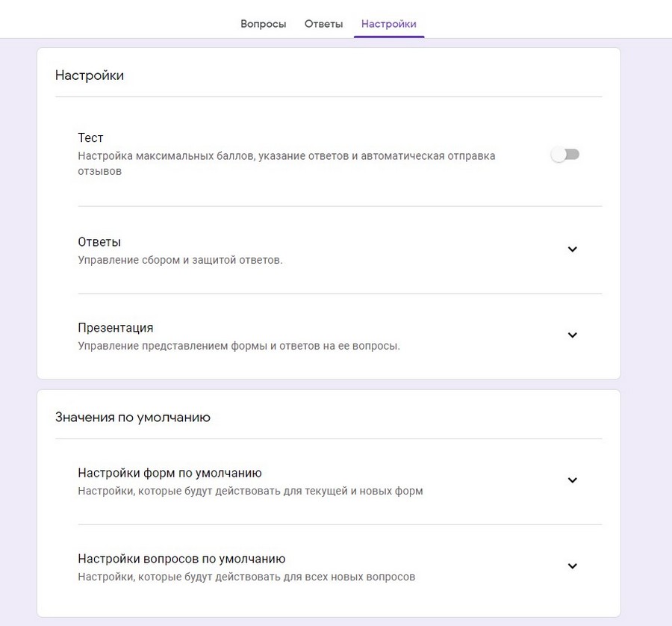
Task: Click the Ответы section title
Action: coord(96,241)
